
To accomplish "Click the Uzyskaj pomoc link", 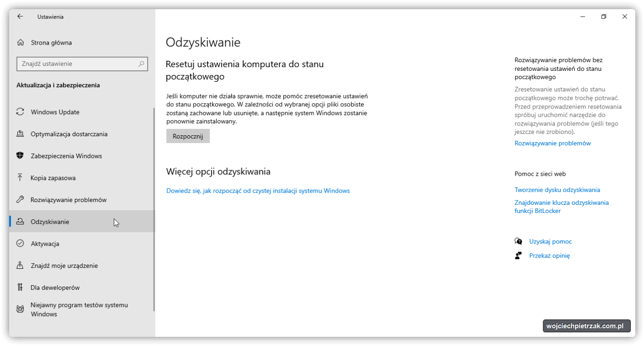I will 550,242.
